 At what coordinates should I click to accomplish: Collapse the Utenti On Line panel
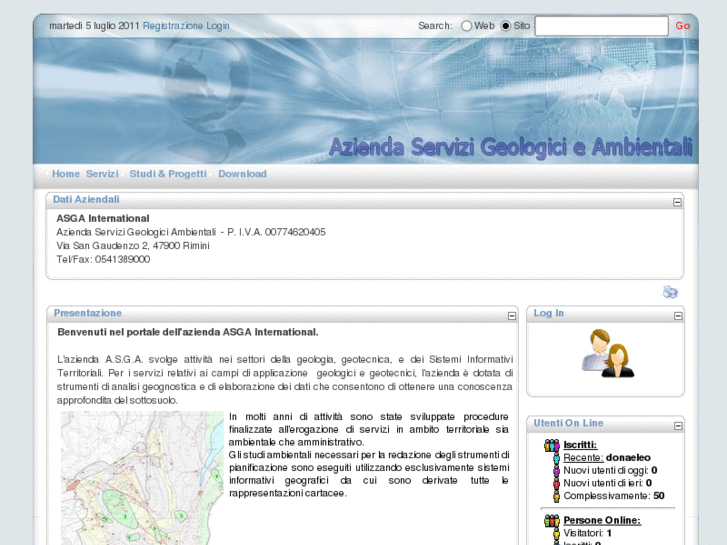678,426
